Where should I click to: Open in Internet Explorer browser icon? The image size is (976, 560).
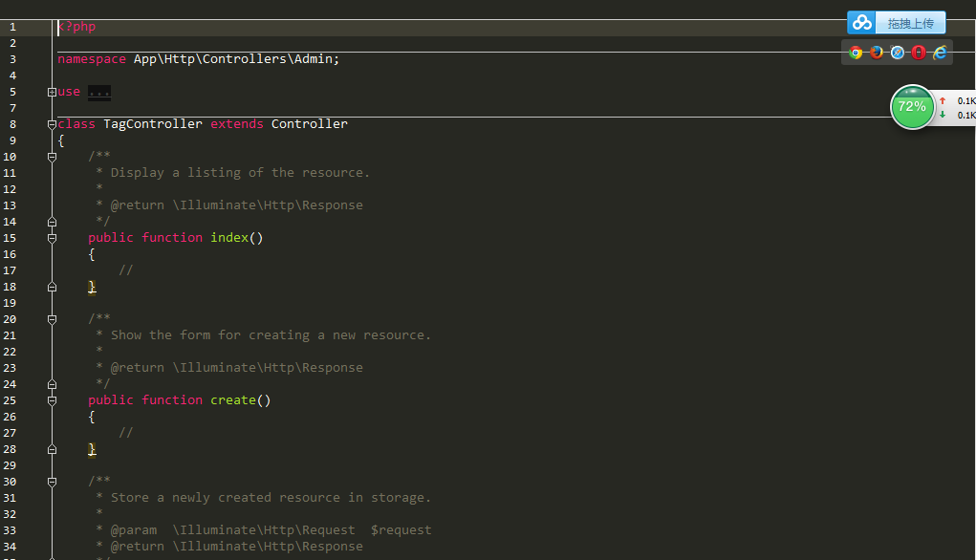click(940, 53)
